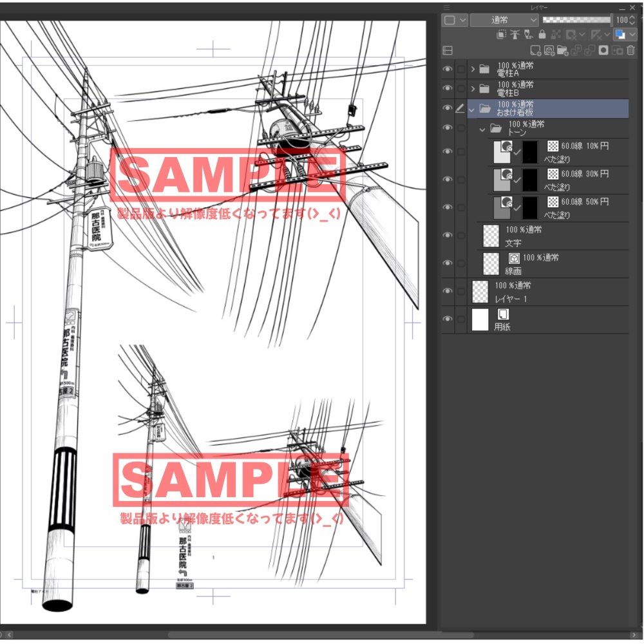This screenshot has width=644, height=644.
Task: Click Merge with Layer Below icon
Action: [x=590, y=50]
